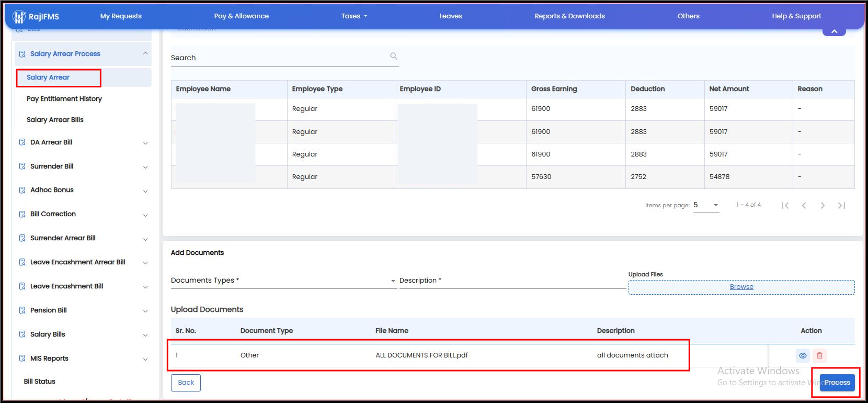Open Bill Status in the sidebar
Viewport: 868px width, 403px height.
pos(40,382)
